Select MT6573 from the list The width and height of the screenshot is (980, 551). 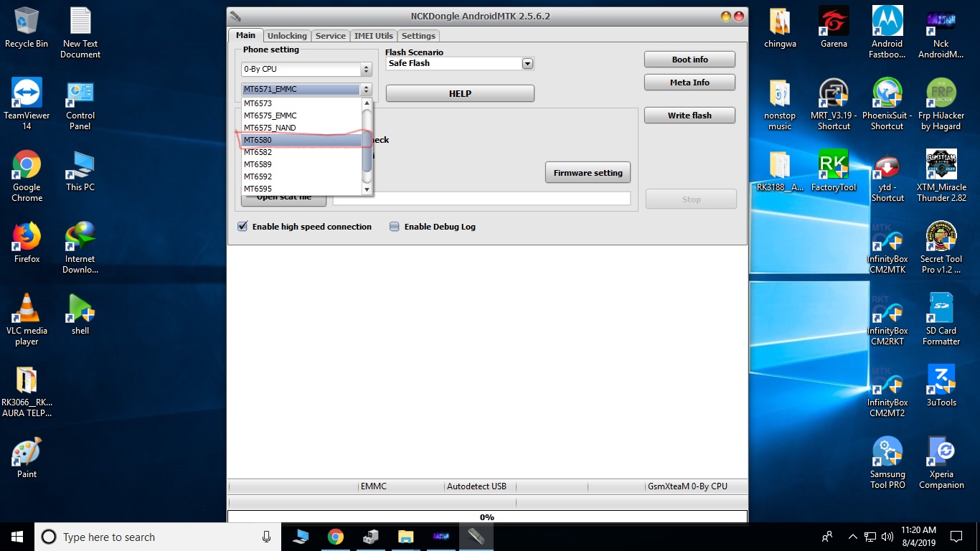[301, 103]
